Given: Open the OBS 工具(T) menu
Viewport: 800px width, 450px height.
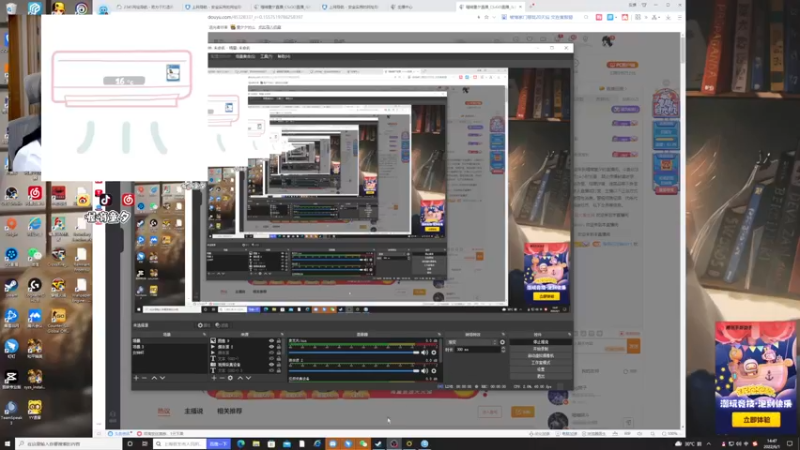Looking at the screenshot, I should tap(266, 56).
